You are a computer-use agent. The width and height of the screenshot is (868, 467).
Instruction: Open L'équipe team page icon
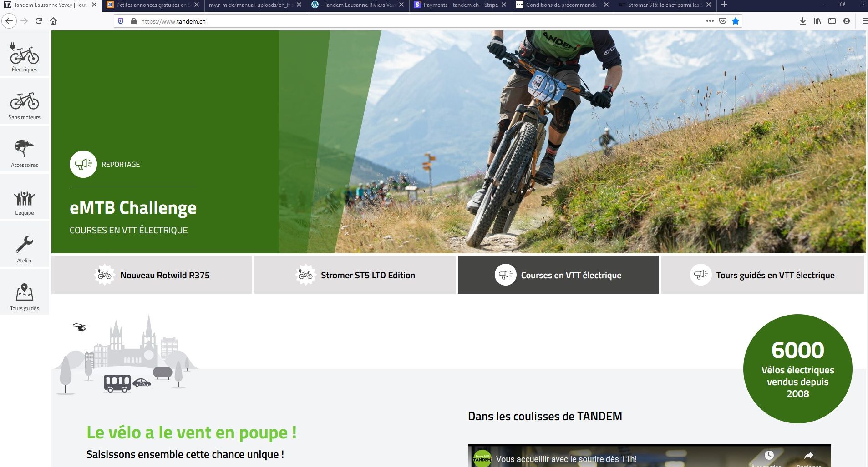(25, 199)
